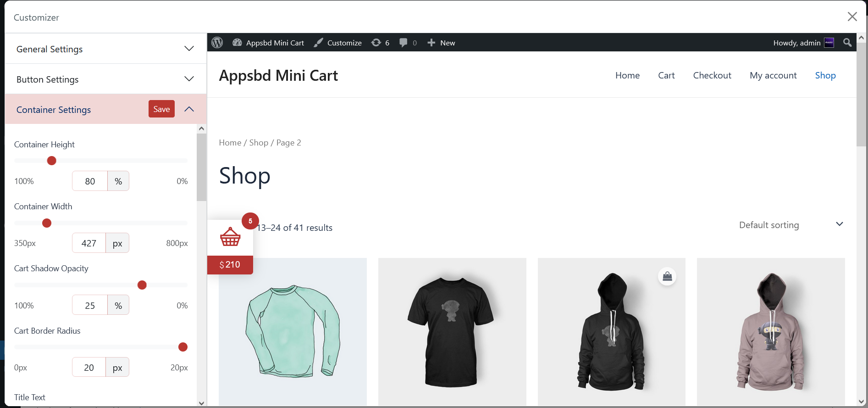The width and height of the screenshot is (868, 408).
Task: Click the pink ninja hoodie product image
Action: tap(771, 332)
